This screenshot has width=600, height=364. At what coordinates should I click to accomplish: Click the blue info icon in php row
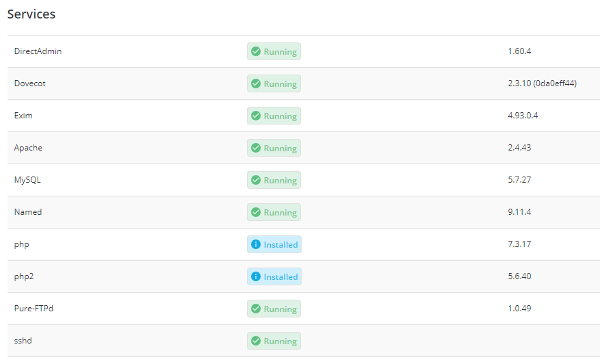(256, 244)
